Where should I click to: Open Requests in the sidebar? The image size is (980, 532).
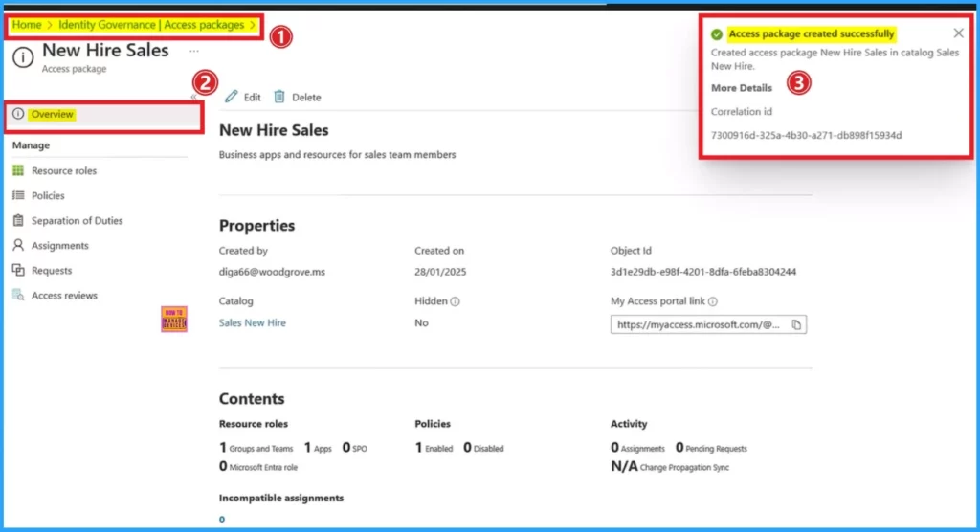[52, 271]
